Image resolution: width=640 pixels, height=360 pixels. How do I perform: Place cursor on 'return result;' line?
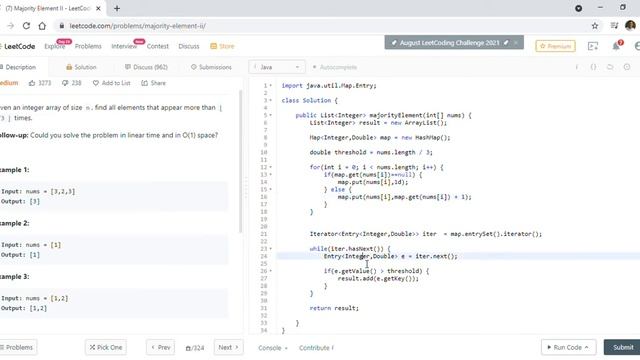tap(334, 308)
